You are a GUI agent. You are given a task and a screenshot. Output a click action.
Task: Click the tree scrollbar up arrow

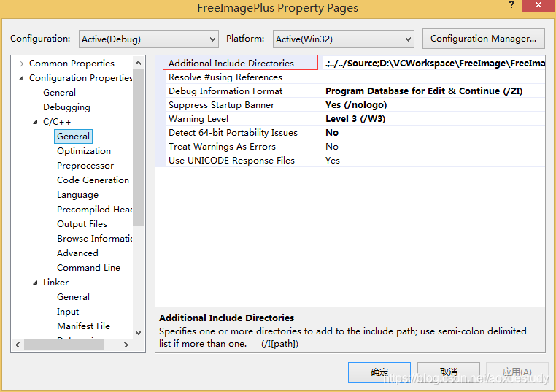tap(139, 64)
